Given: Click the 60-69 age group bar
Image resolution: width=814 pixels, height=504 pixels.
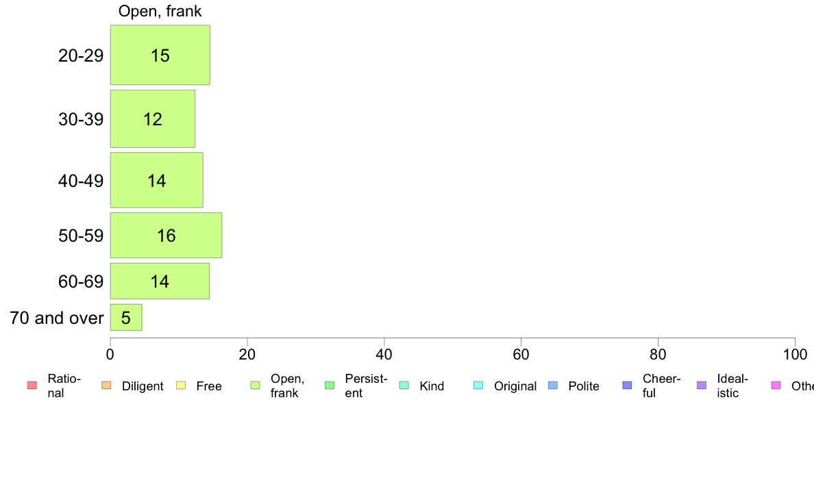Looking at the screenshot, I should pyautogui.click(x=160, y=281).
